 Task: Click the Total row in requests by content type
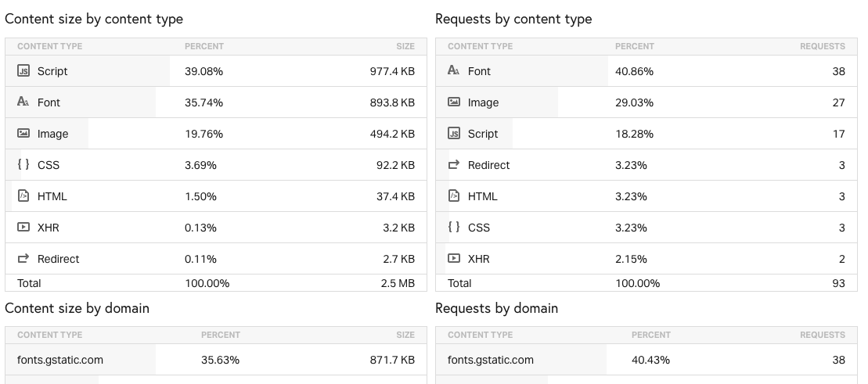click(x=460, y=283)
